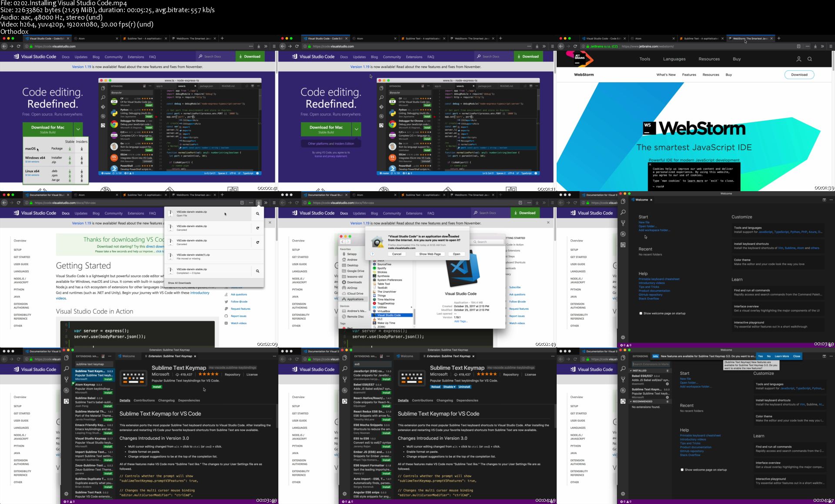
Task: Open the Disable dropdown for Sublime Text Keymap
Action: 449,387
